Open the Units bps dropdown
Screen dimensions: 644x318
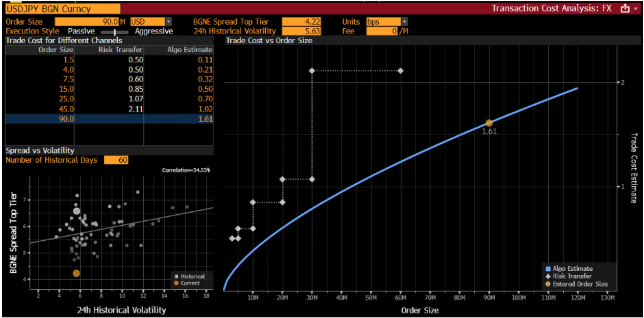pyautogui.click(x=404, y=22)
